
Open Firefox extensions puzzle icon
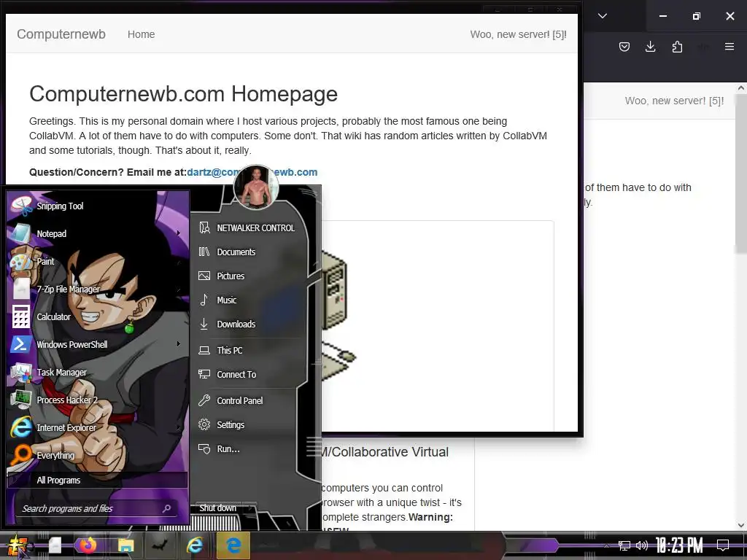pyautogui.click(x=677, y=47)
